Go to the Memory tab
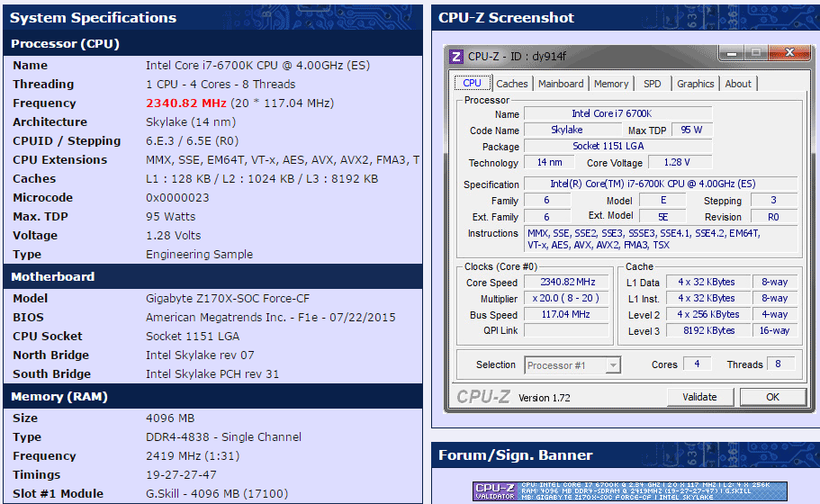 [x=611, y=84]
